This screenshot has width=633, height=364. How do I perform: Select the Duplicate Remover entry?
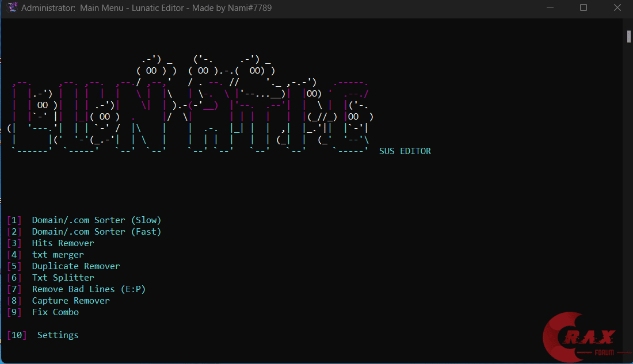tap(76, 266)
